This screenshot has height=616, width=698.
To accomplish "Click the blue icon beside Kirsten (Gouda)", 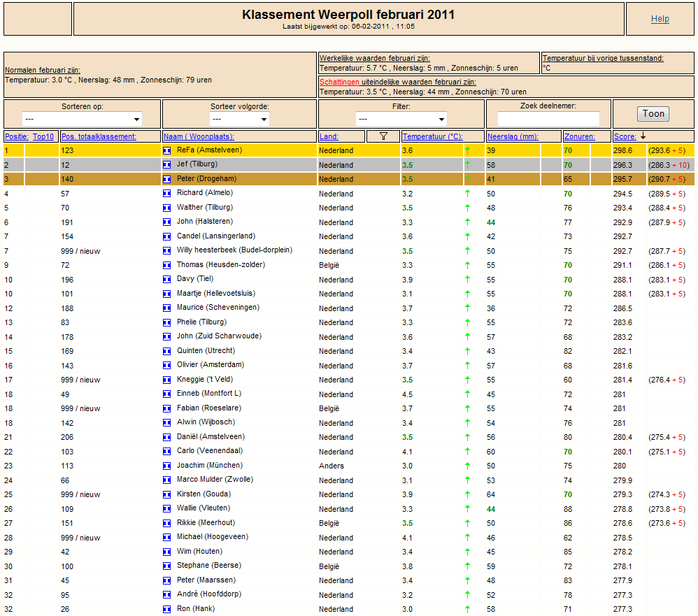I will [167, 494].
